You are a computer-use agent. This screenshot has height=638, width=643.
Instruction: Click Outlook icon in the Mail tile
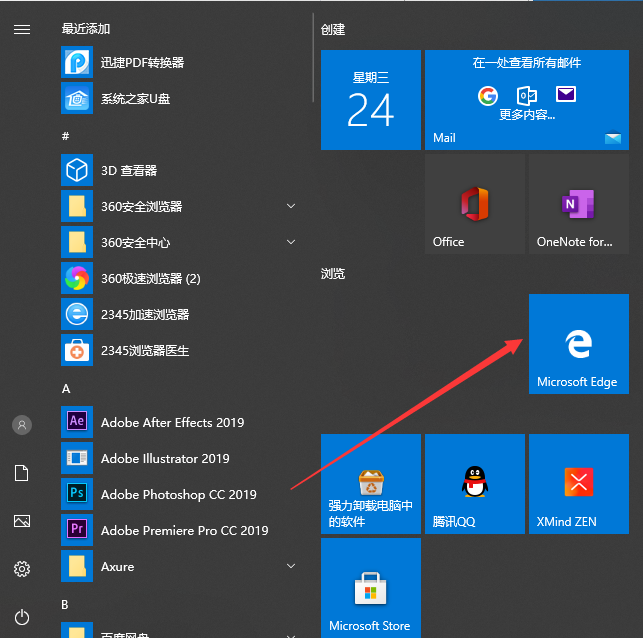point(527,96)
